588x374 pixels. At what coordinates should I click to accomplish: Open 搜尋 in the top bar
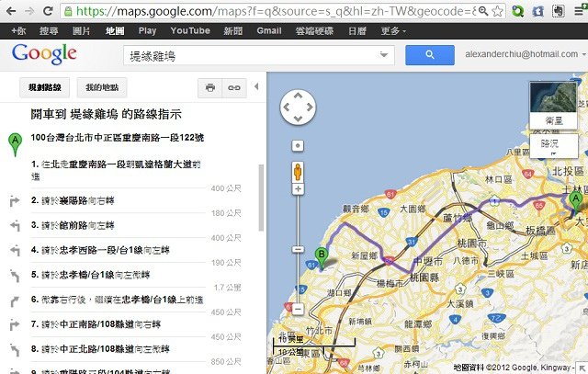49,30
